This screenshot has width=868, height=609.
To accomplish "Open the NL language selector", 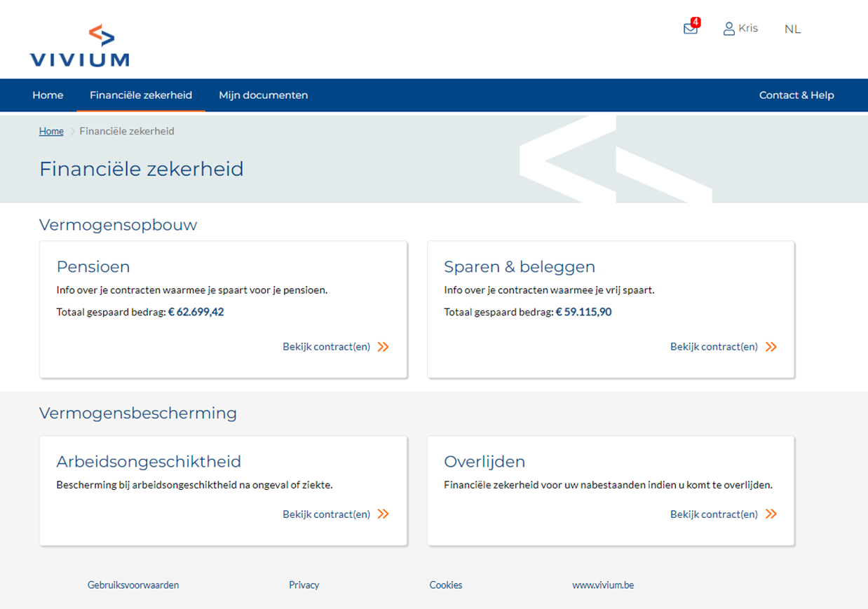I will (793, 29).
